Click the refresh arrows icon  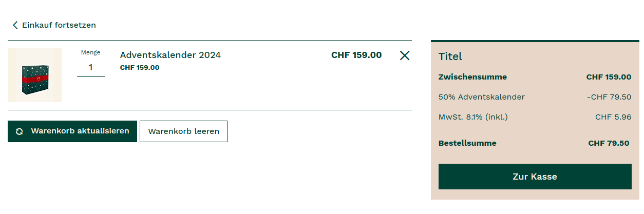click(x=20, y=131)
